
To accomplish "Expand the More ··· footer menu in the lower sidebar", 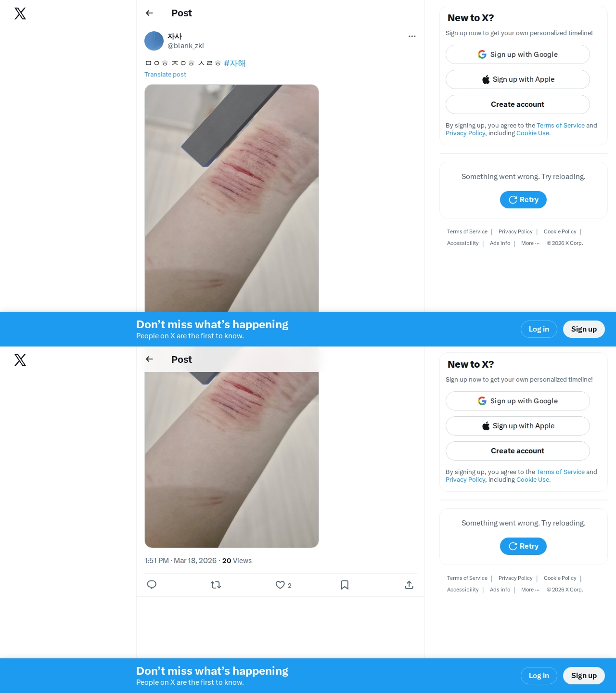I will (530, 590).
